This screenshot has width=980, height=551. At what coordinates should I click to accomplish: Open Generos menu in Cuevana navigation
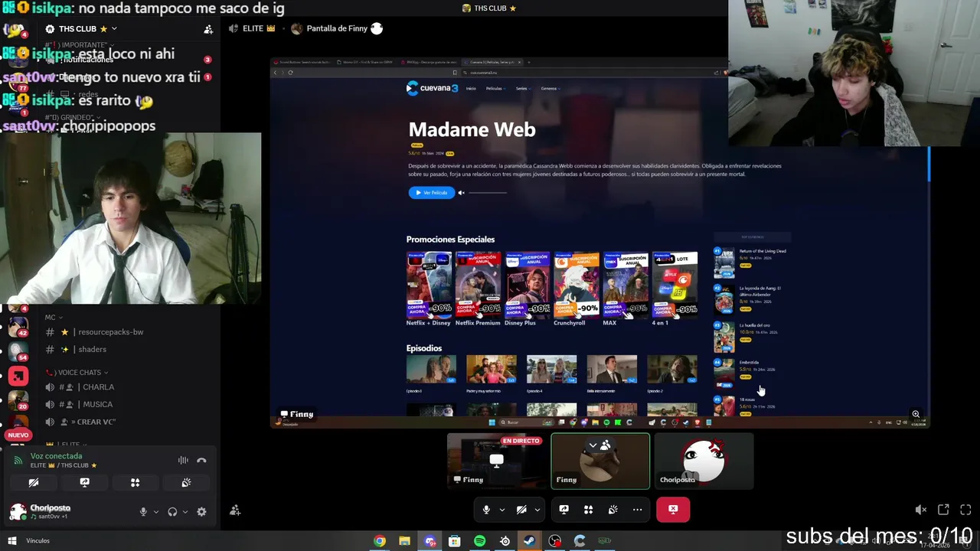point(550,89)
